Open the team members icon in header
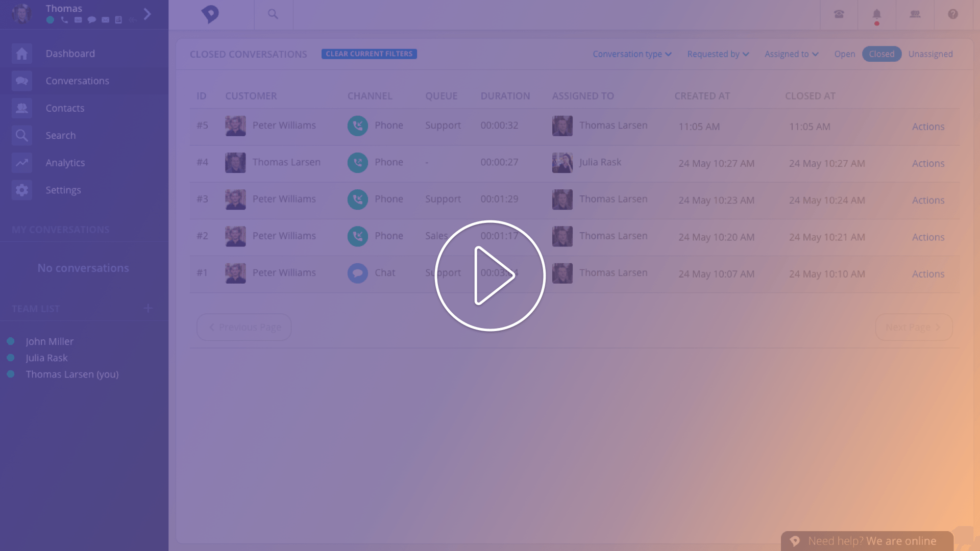980x551 pixels. [915, 14]
